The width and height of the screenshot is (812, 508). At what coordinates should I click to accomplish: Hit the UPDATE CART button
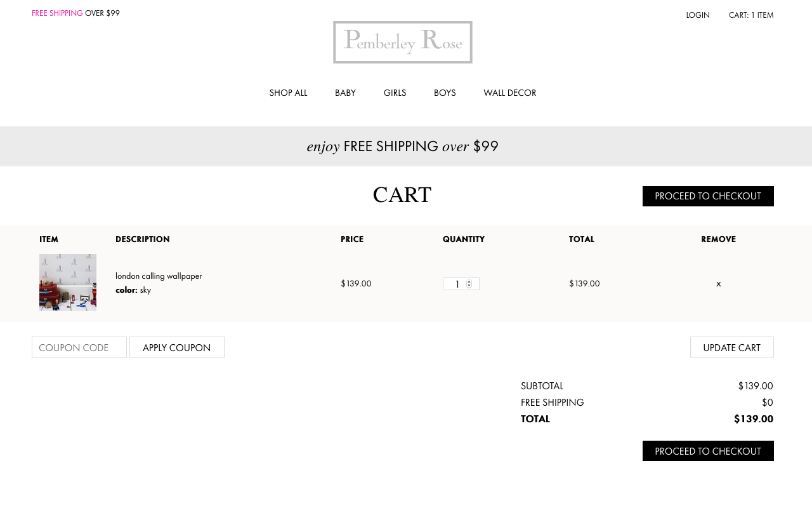[731, 347]
